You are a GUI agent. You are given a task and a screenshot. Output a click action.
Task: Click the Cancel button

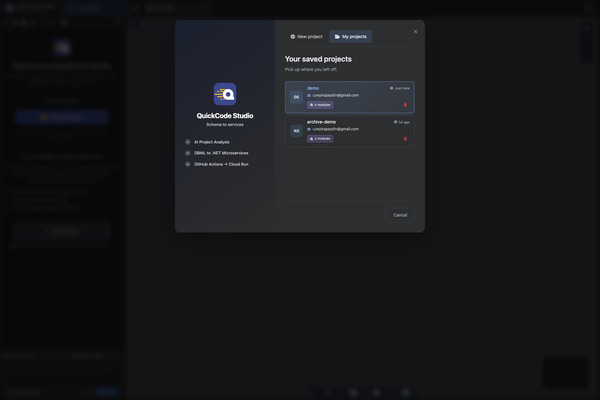400,215
